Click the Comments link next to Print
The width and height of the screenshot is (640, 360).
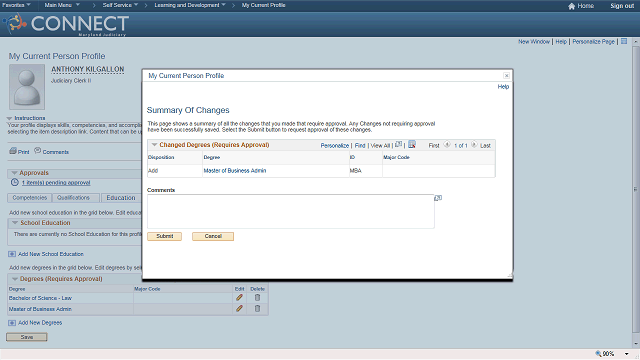coord(56,152)
